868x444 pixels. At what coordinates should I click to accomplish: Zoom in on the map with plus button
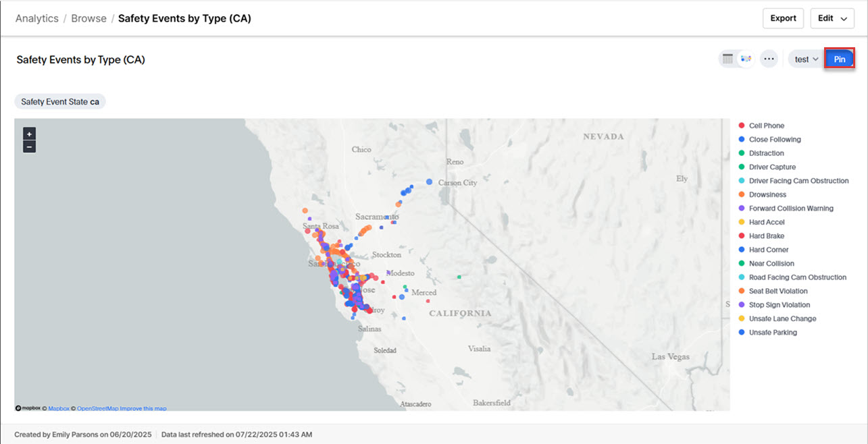[x=29, y=134]
